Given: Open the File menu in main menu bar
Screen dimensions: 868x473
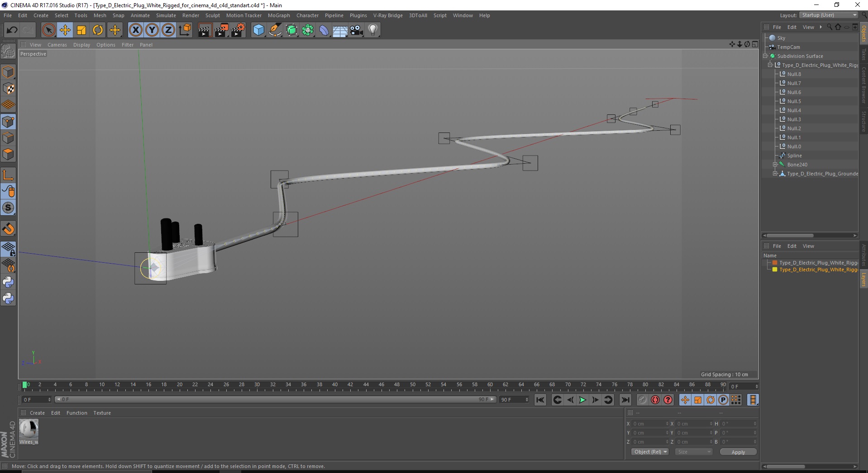Looking at the screenshot, I should [8, 15].
